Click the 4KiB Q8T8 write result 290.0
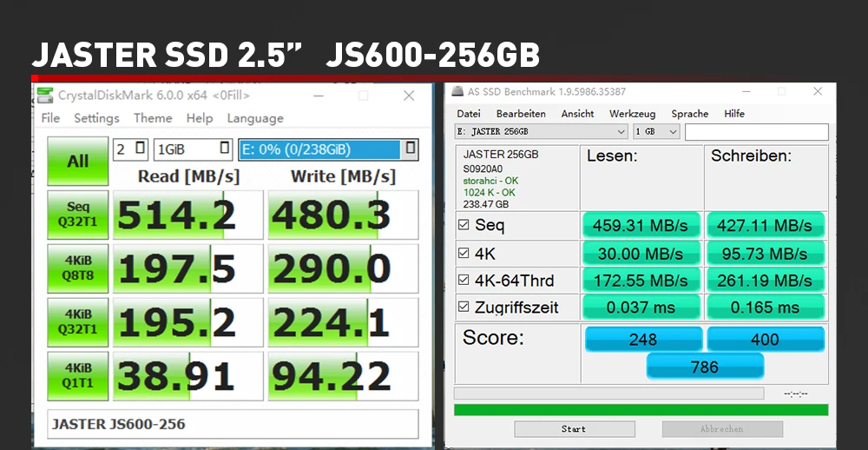 pos(343,268)
